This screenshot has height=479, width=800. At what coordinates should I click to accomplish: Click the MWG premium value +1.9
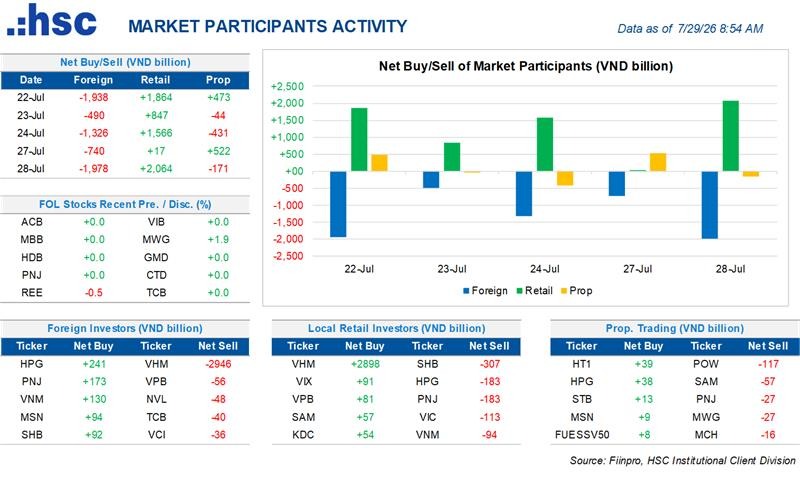[218, 240]
